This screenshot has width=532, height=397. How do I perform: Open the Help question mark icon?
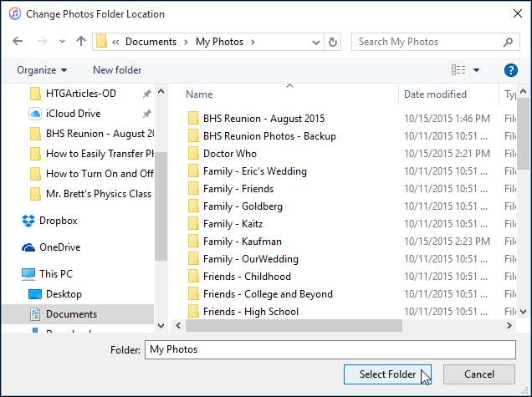(x=510, y=70)
